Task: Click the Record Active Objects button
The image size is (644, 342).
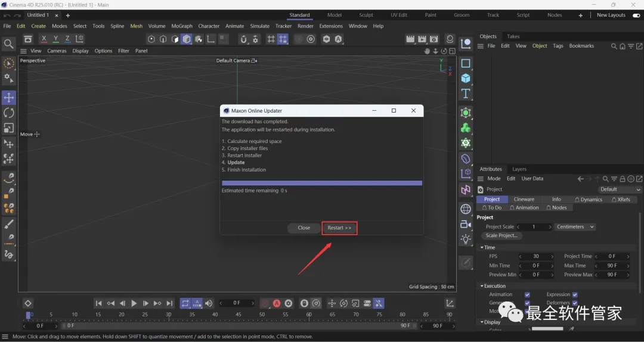Action: coord(265,303)
